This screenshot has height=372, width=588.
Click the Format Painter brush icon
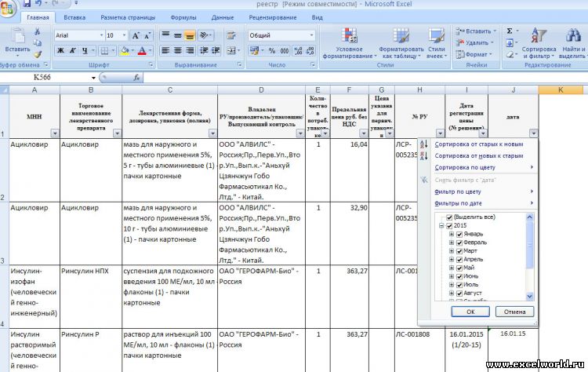[37, 55]
